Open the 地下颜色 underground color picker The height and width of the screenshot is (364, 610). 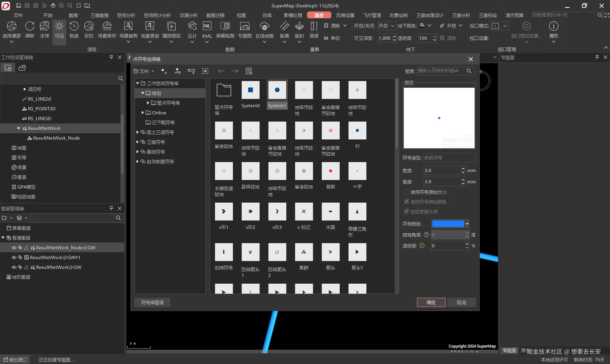click(x=425, y=26)
